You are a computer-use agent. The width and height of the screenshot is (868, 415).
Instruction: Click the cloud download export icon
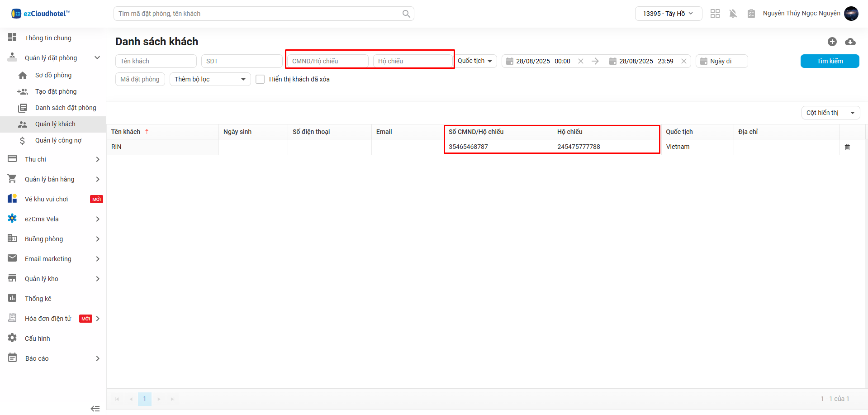click(x=850, y=42)
